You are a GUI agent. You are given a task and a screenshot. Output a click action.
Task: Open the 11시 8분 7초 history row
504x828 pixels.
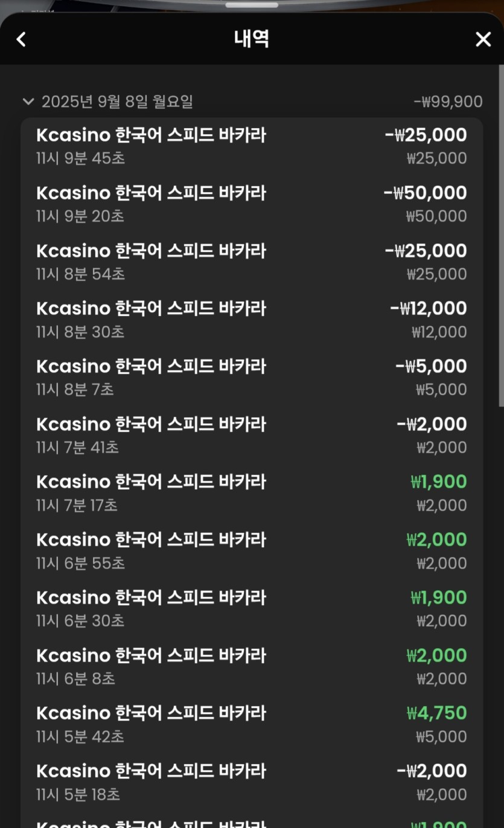click(x=252, y=377)
